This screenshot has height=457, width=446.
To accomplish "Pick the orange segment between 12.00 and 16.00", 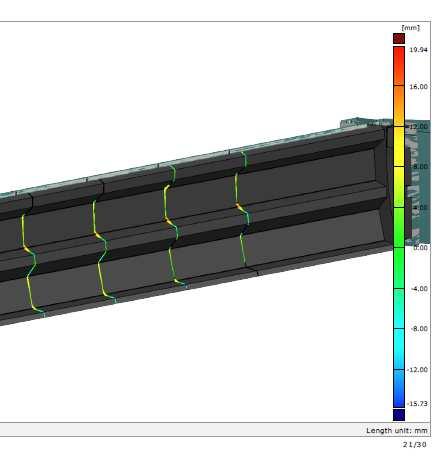I will (x=399, y=106).
